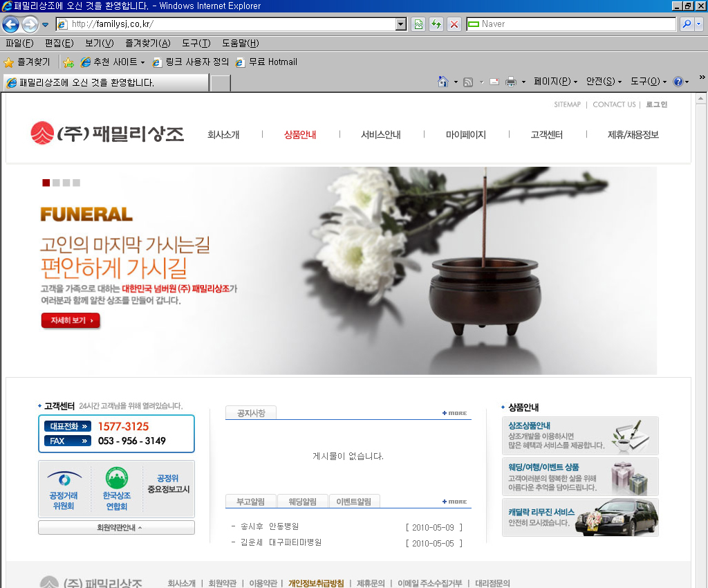Open the 보기(V) menu
The width and height of the screenshot is (708, 588).
(x=100, y=44)
